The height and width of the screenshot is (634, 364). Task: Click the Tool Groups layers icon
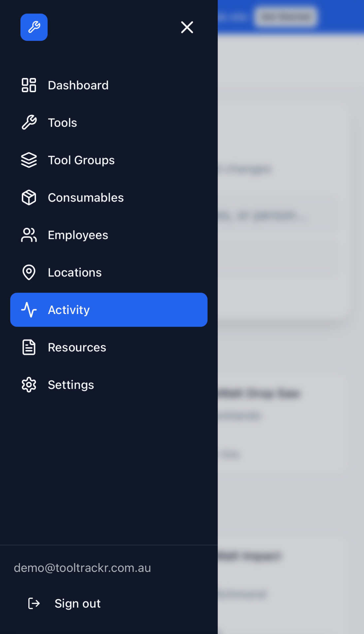coord(29,160)
